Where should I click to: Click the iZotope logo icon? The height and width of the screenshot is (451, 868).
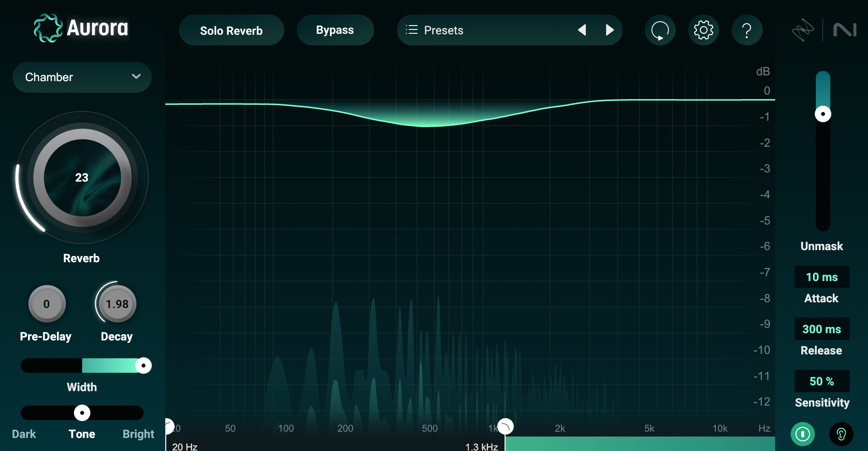[803, 30]
